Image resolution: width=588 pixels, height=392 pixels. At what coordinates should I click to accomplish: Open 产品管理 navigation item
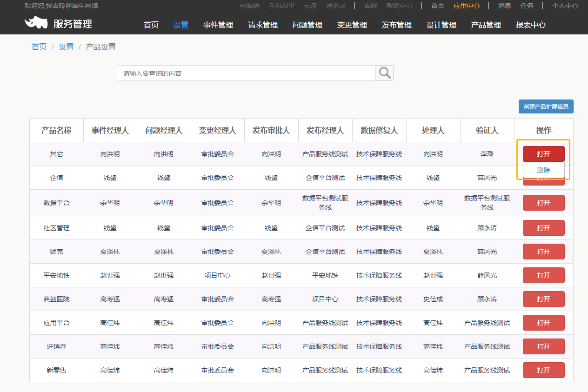pos(486,25)
